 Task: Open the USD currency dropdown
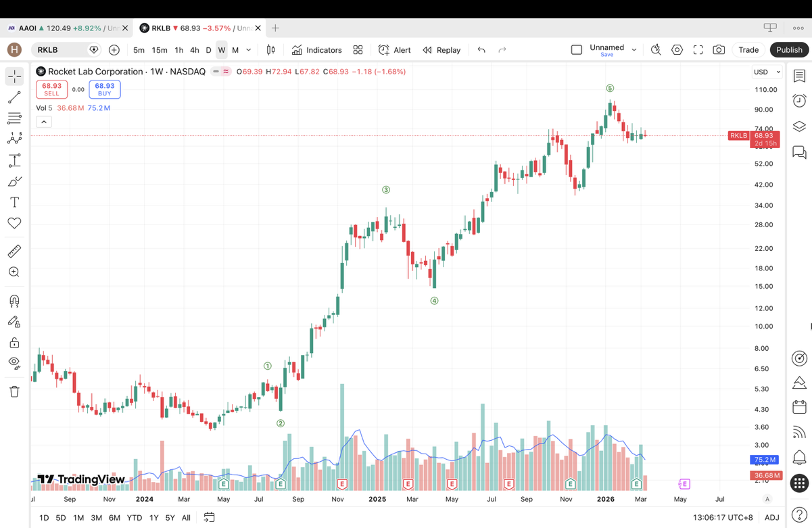(x=767, y=72)
